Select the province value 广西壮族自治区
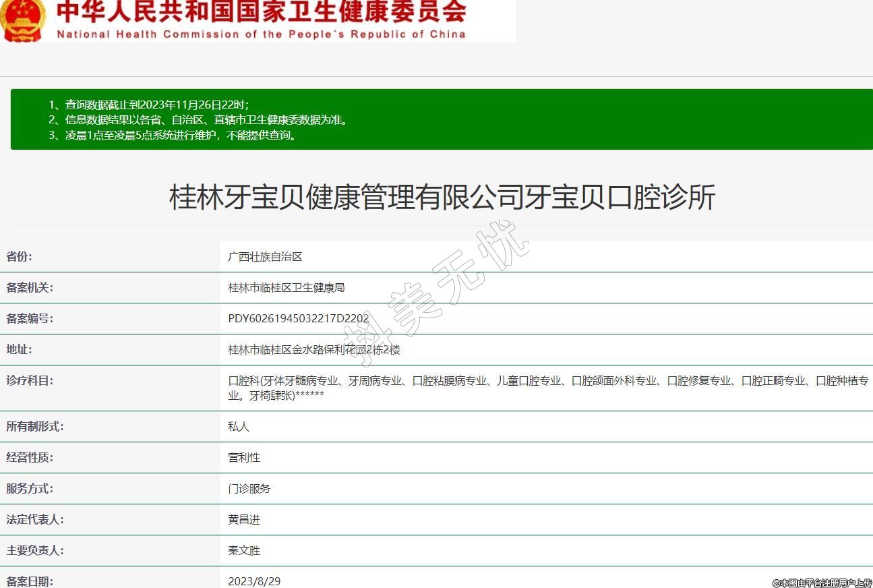Screen dimensions: 873x588 coord(265,257)
